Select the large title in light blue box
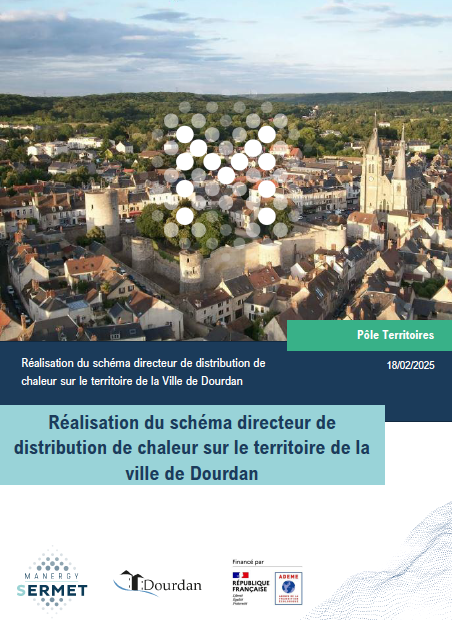 click(x=192, y=448)
